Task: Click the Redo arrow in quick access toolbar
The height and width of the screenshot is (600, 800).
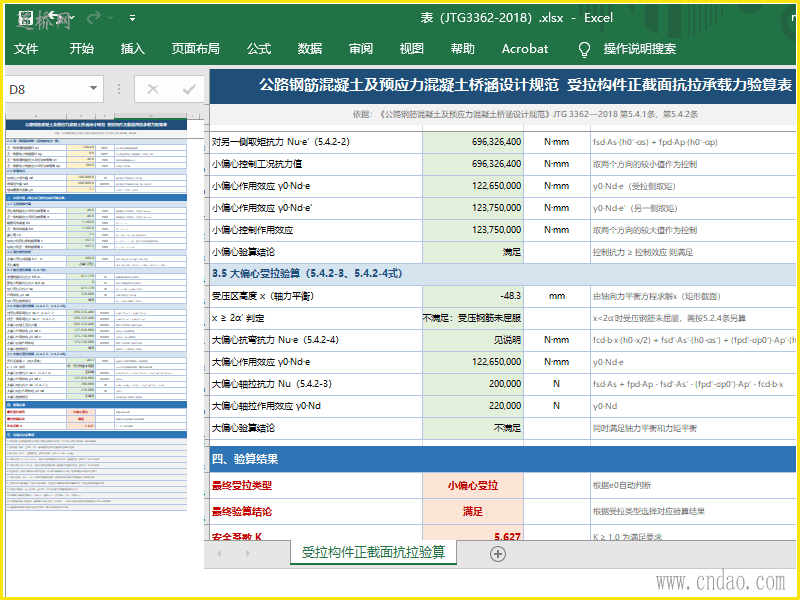Action: point(93,18)
